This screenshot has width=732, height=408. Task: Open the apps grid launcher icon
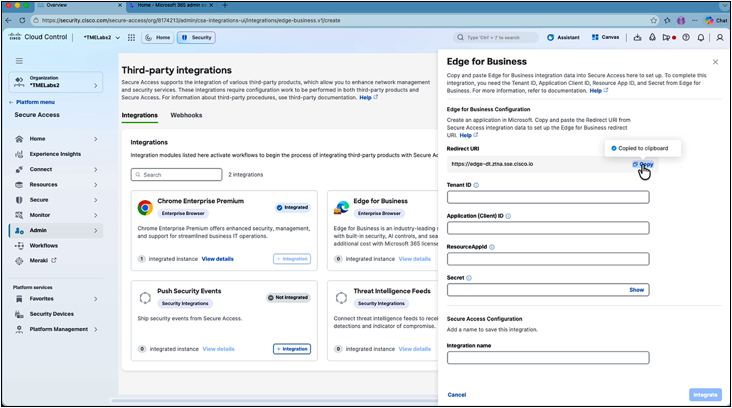pos(131,37)
